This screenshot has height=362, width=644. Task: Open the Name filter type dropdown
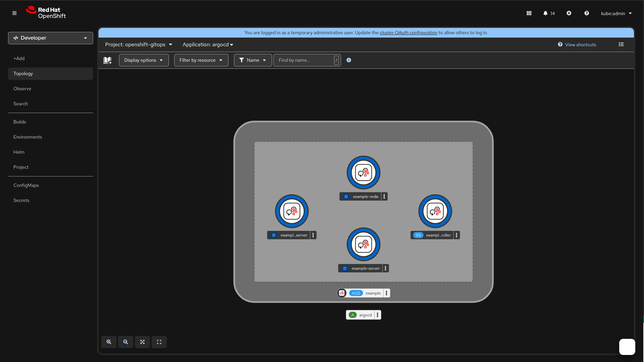point(253,60)
